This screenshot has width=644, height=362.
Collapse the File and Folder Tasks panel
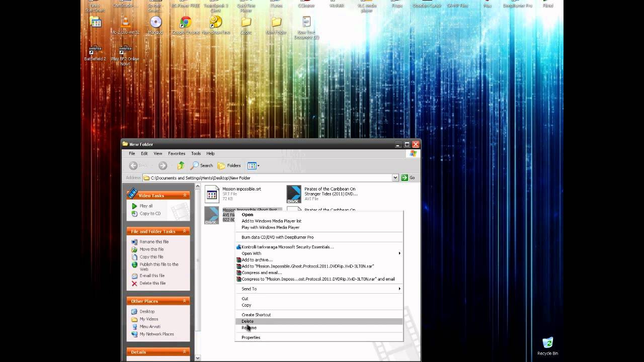(x=185, y=231)
